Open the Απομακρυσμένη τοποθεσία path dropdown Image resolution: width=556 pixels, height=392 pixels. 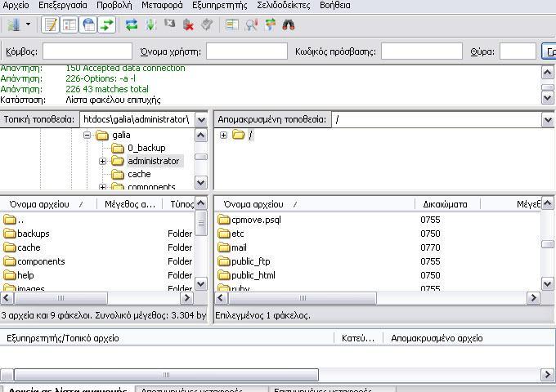tap(548, 120)
